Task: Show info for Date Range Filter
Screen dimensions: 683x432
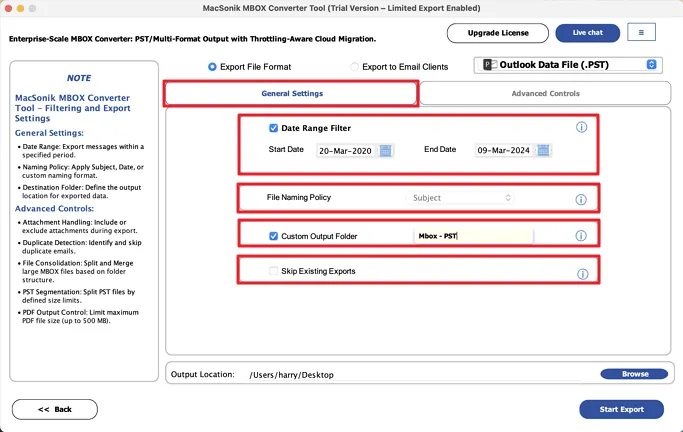Action: click(x=582, y=127)
